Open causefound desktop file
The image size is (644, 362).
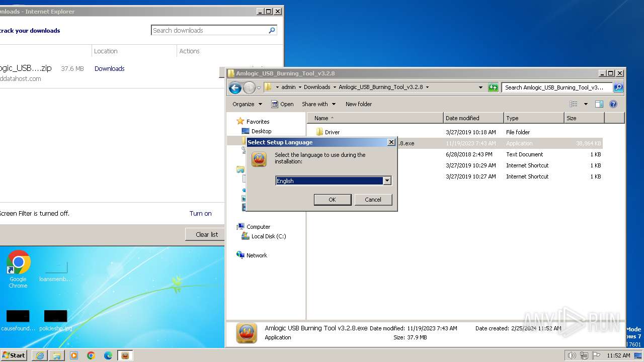[18, 321]
